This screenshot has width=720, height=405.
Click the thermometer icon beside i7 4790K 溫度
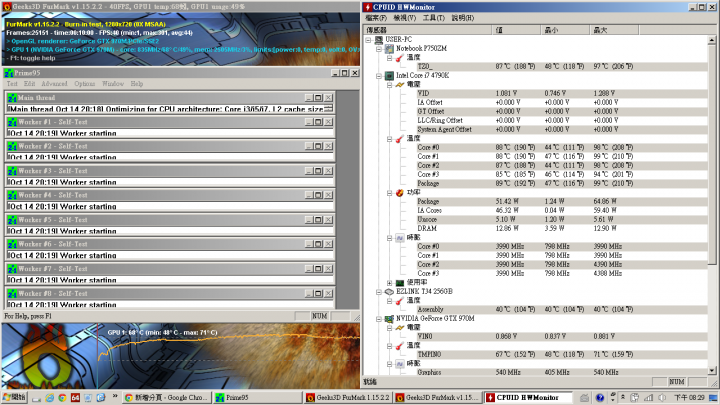pos(400,138)
